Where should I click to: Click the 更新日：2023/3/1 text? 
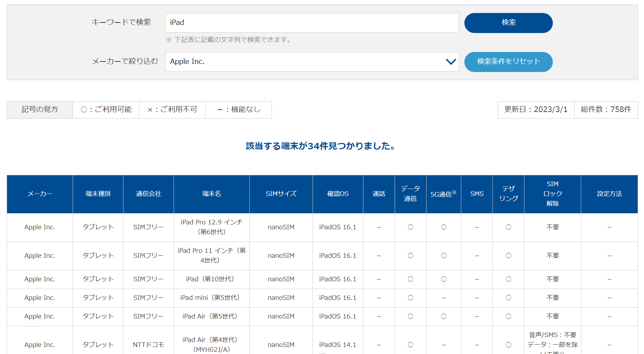tap(536, 110)
